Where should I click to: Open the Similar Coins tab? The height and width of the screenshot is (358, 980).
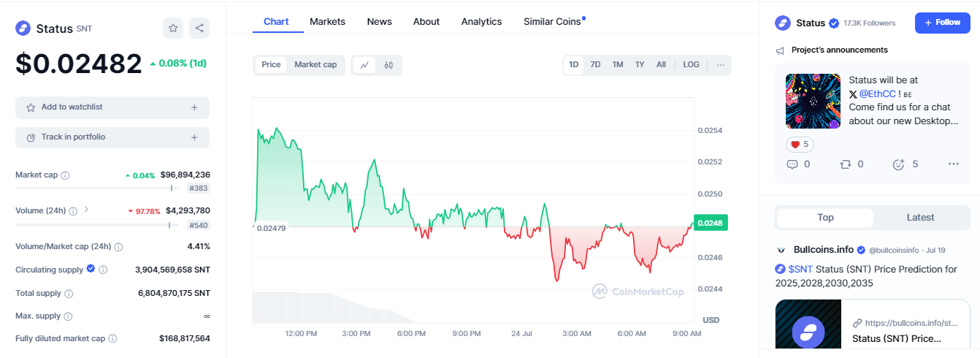click(552, 22)
